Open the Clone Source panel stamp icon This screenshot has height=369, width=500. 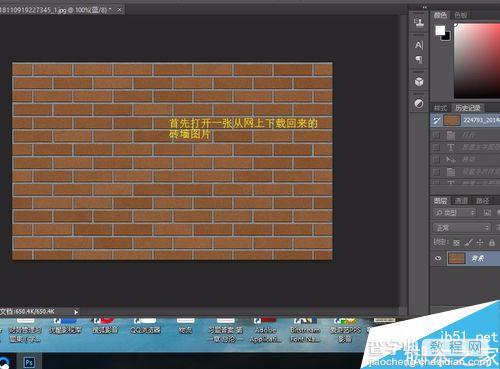pyautogui.click(x=419, y=23)
